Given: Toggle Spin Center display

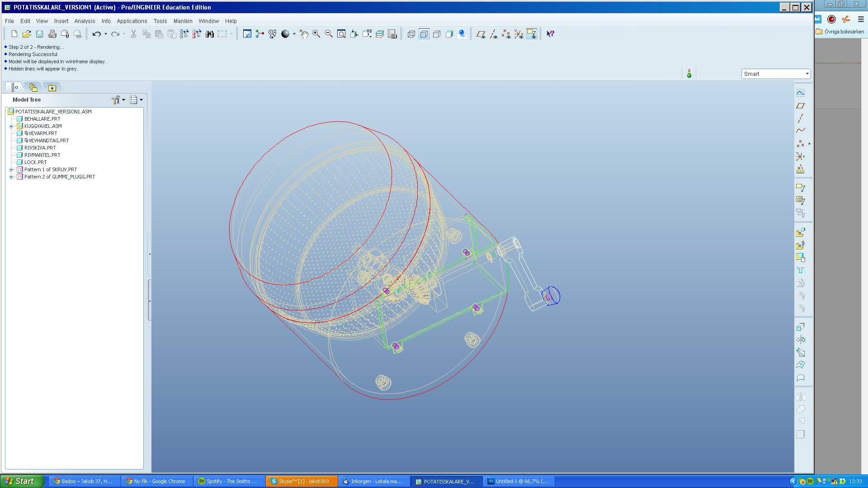Looking at the screenshot, I should click(259, 34).
